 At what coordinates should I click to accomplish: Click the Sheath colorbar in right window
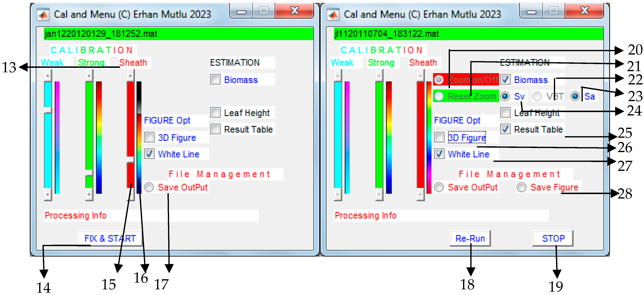[x=429, y=137]
